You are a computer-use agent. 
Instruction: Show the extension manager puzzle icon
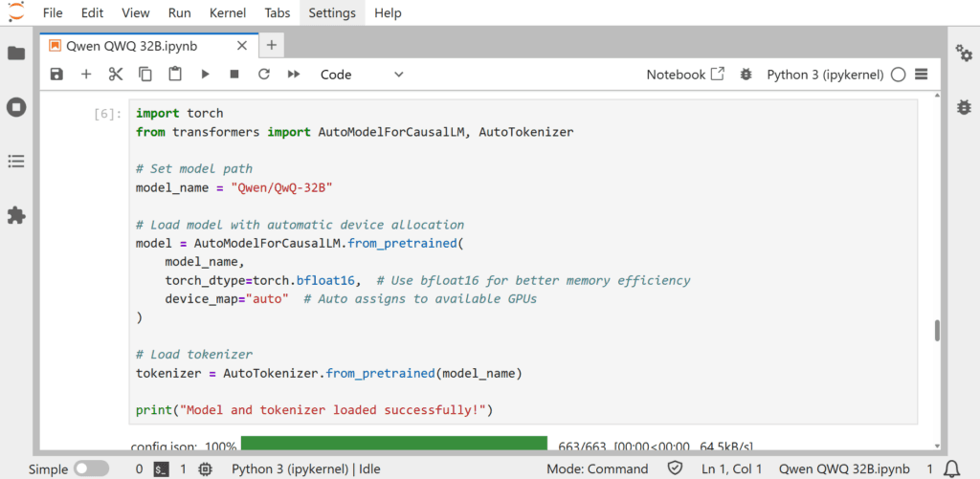pyautogui.click(x=16, y=215)
